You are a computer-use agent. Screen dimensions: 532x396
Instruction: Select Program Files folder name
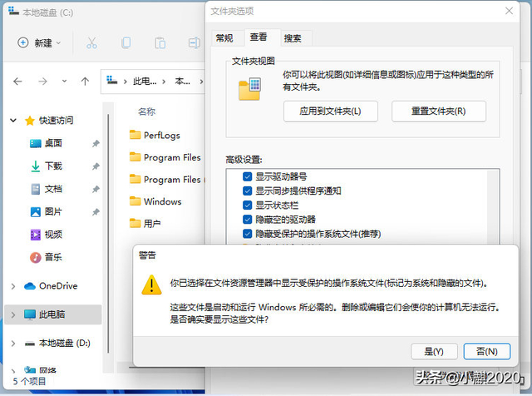tap(172, 157)
